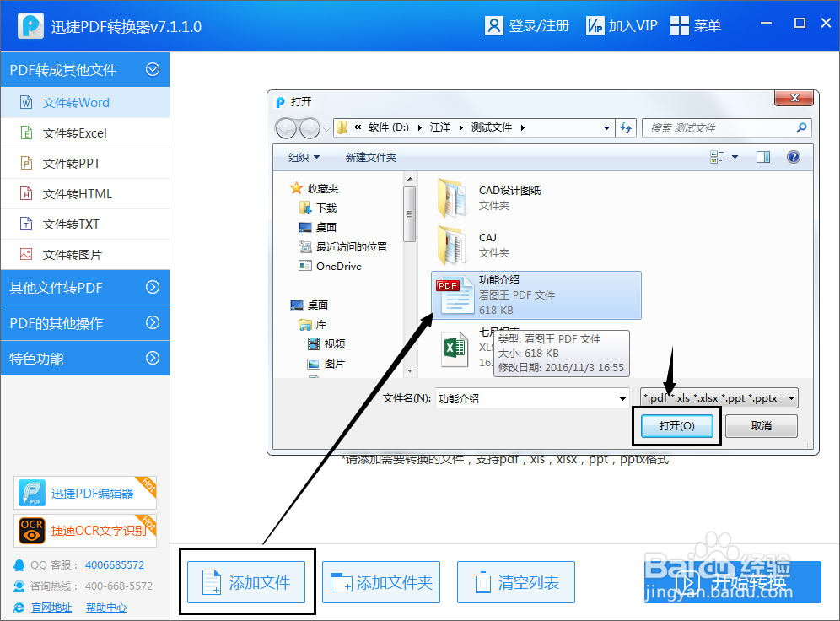The height and width of the screenshot is (621, 840).
Task: Select the 功能介绍 PDF file
Action: point(536,295)
